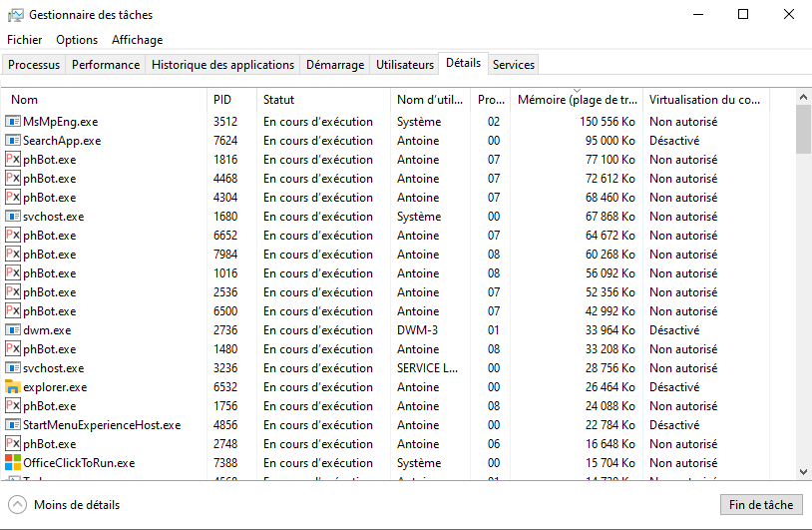Switch to the Performance tab
Screen dimensions: 812x530
pyautogui.click(x=106, y=65)
